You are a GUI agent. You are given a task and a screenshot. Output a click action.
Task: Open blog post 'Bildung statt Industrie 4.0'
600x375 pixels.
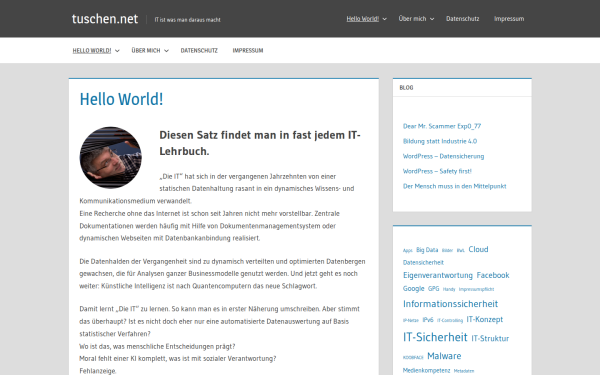[x=440, y=141]
